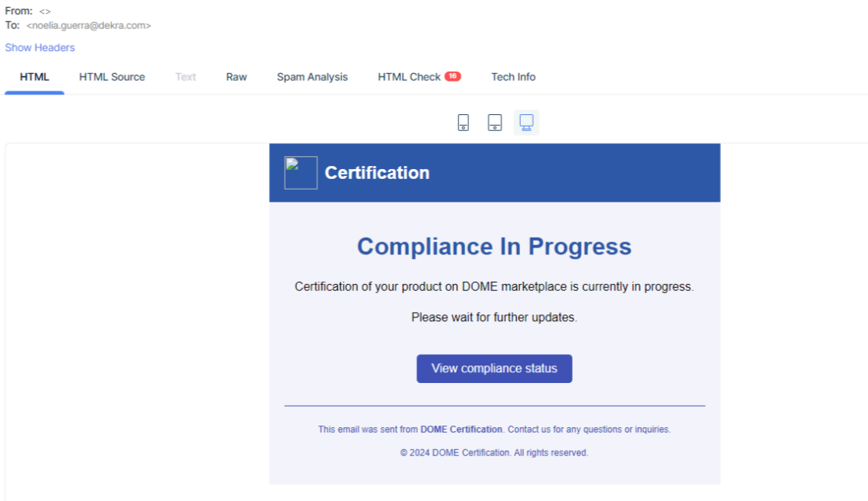
Task: Select the greyed-out Text tab
Action: coord(186,77)
